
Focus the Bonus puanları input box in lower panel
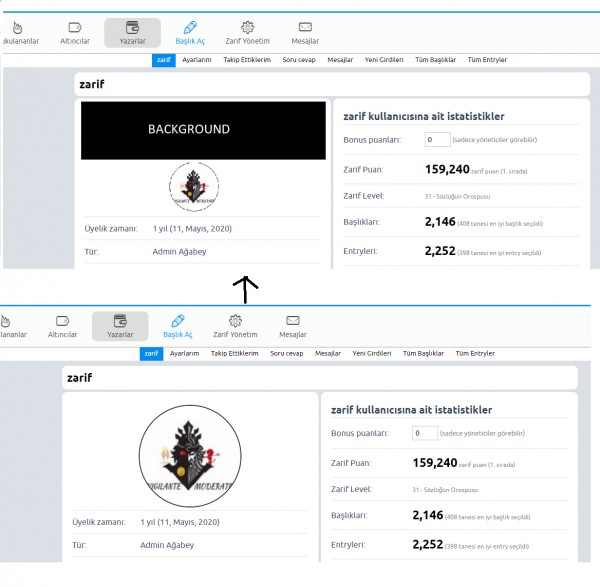click(x=424, y=433)
